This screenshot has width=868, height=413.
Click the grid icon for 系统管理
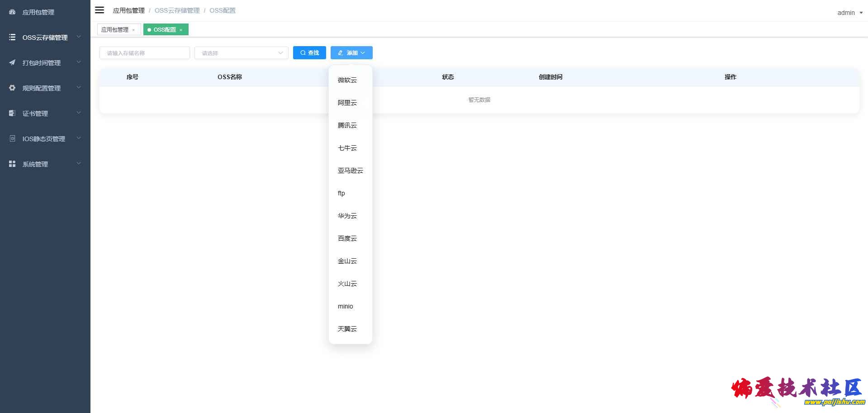coord(12,164)
